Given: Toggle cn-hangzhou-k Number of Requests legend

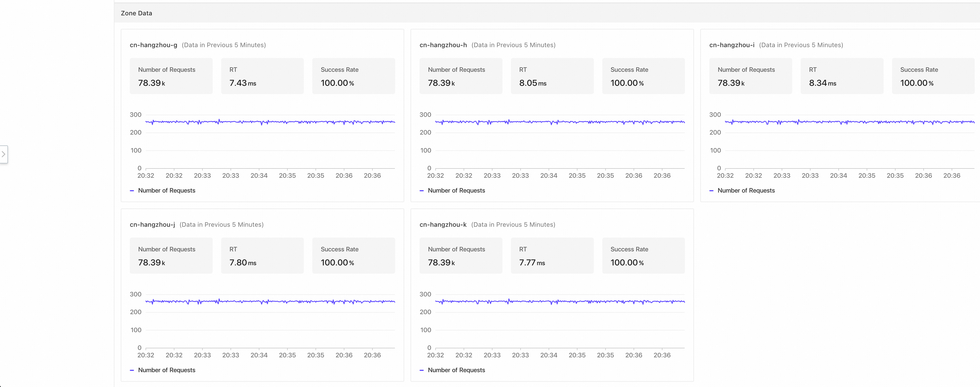Looking at the screenshot, I should pos(456,370).
